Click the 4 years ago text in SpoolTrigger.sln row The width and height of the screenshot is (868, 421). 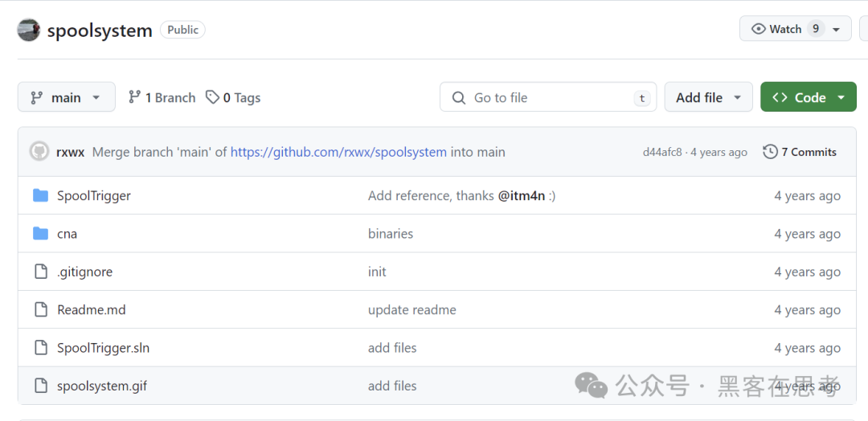tap(807, 348)
